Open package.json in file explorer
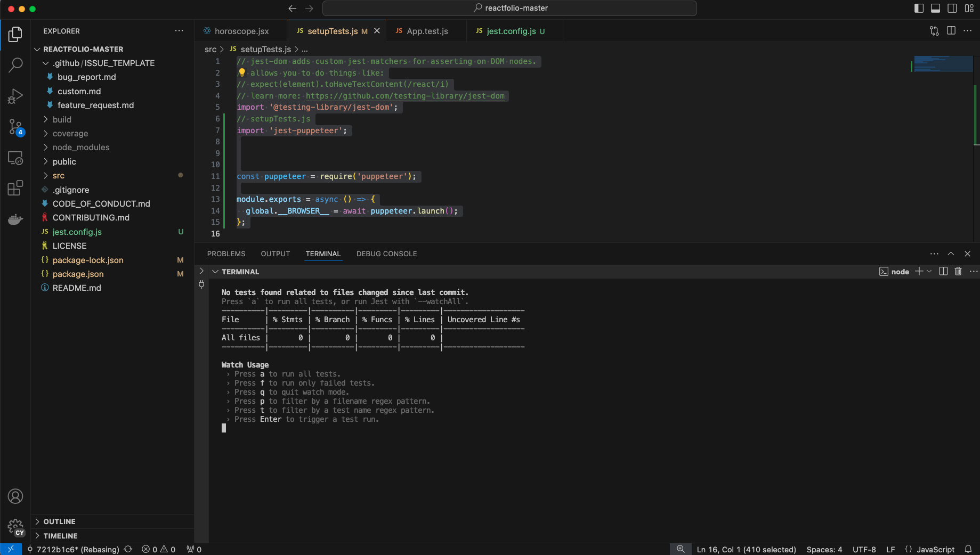 tap(78, 274)
